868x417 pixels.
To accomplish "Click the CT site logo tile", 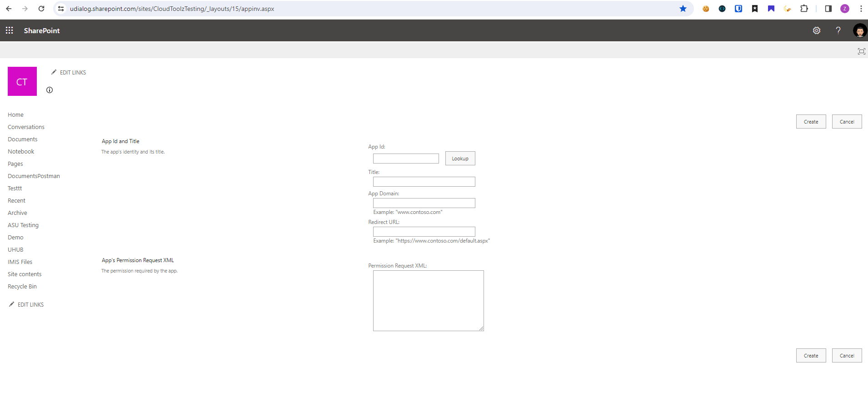I will pos(22,81).
